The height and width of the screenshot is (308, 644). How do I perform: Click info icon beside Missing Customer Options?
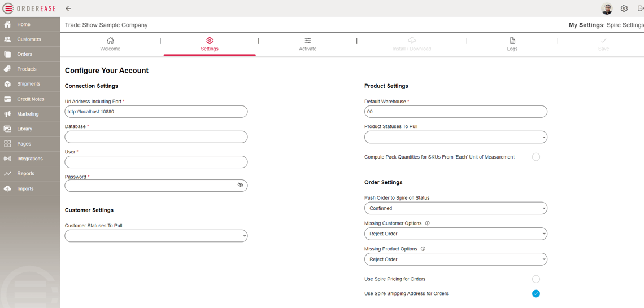pyautogui.click(x=427, y=223)
